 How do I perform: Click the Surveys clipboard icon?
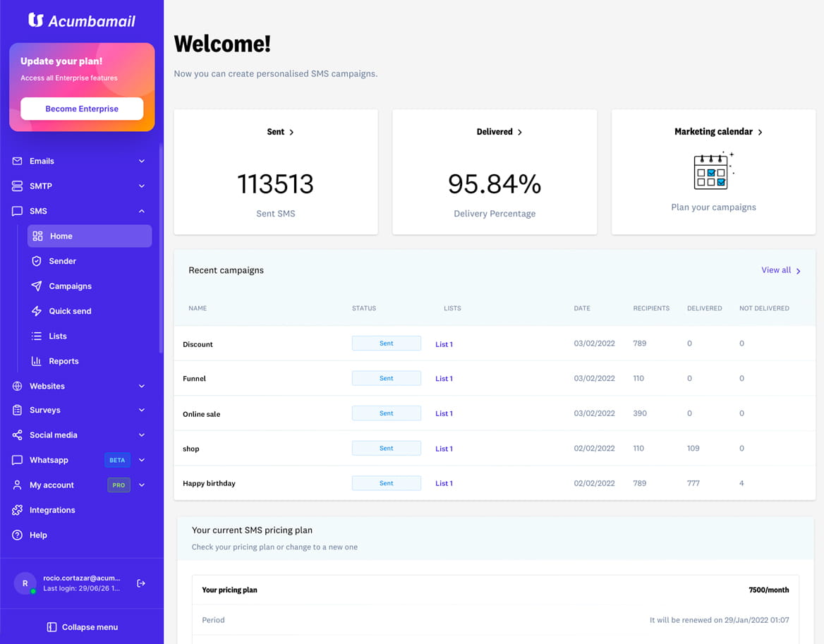click(18, 411)
